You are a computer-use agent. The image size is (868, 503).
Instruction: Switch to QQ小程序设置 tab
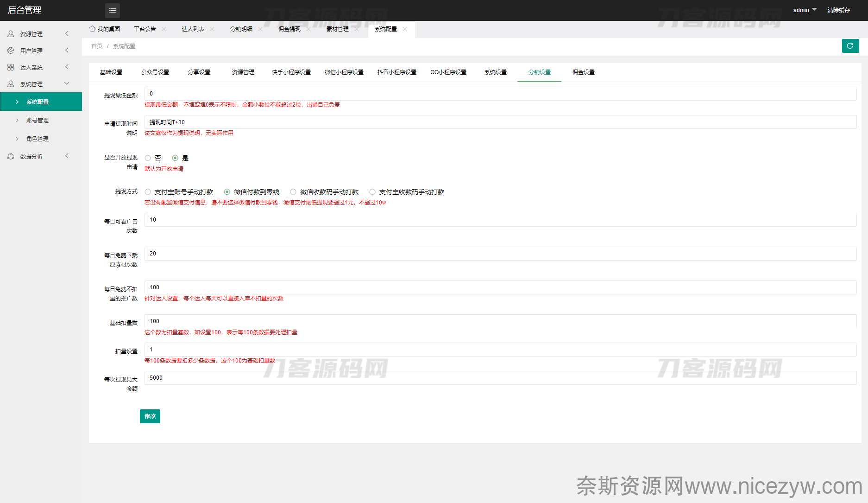(448, 72)
